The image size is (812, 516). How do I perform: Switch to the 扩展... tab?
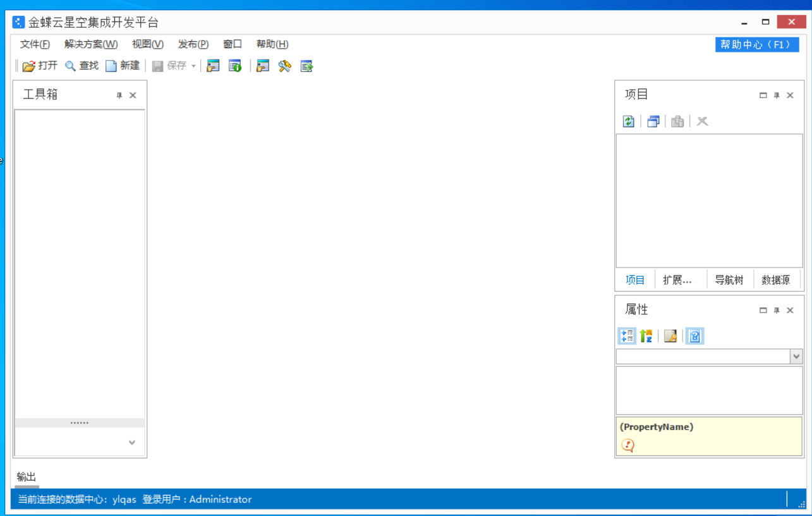[677, 280]
